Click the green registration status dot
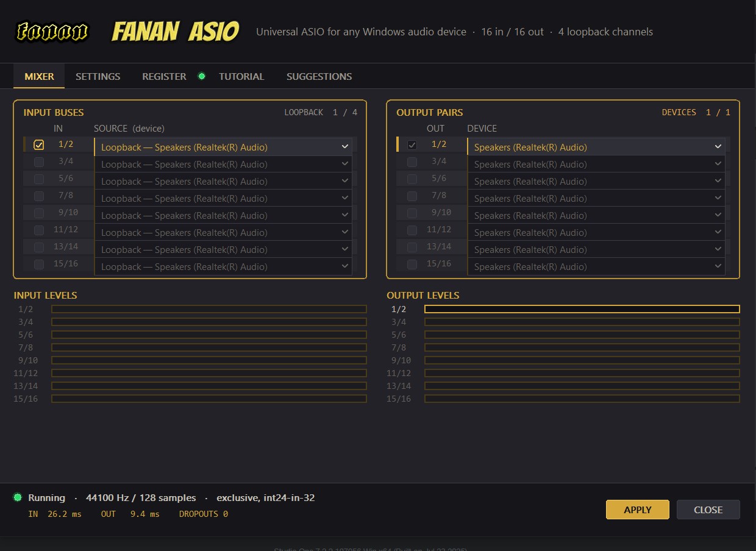Screen dimensions: 756x551 pyautogui.click(x=202, y=76)
